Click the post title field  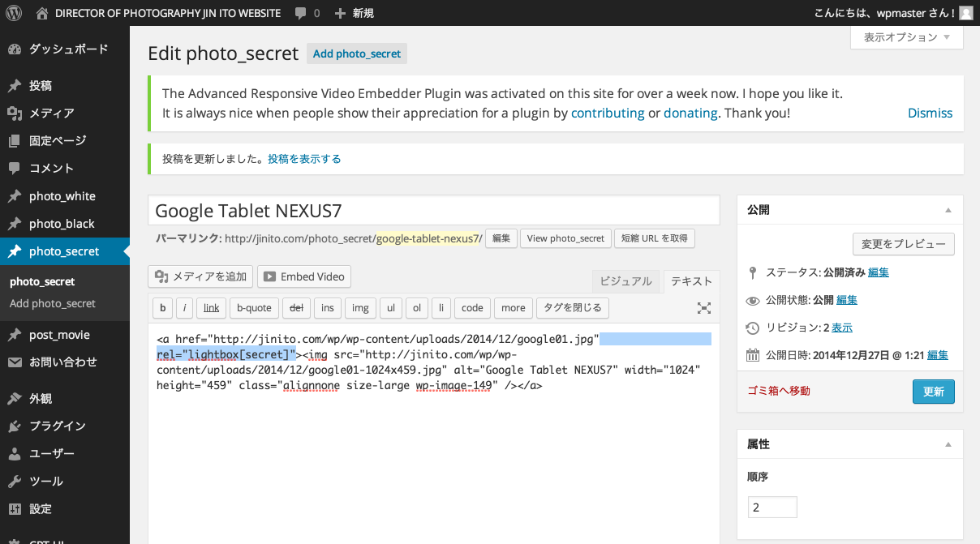(434, 211)
